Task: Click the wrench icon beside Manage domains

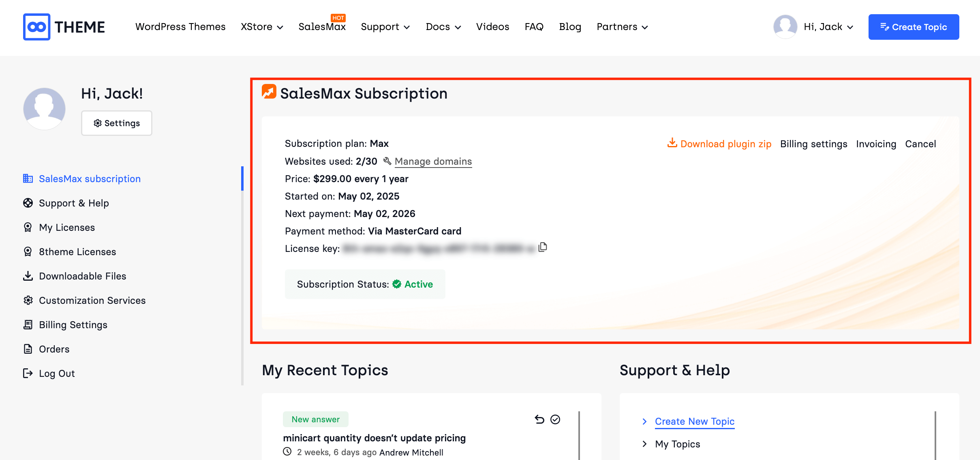Action: pyautogui.click(x=387, y=161)
